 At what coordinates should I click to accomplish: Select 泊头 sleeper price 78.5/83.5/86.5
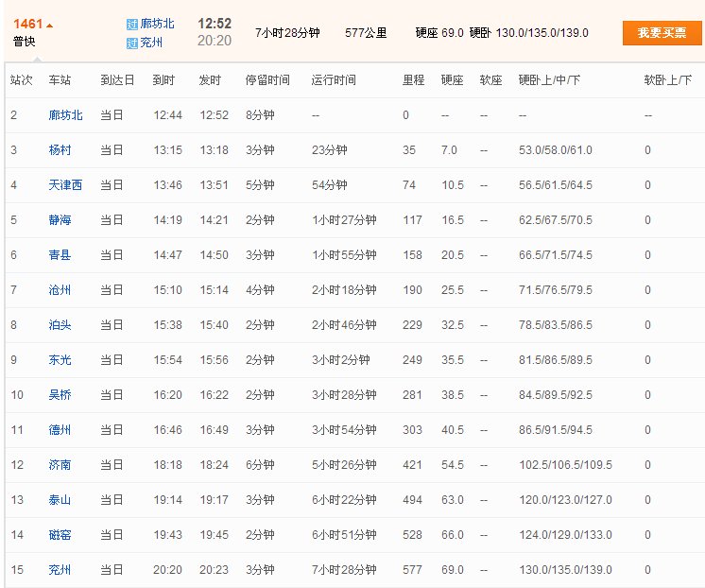pos(556,325)
